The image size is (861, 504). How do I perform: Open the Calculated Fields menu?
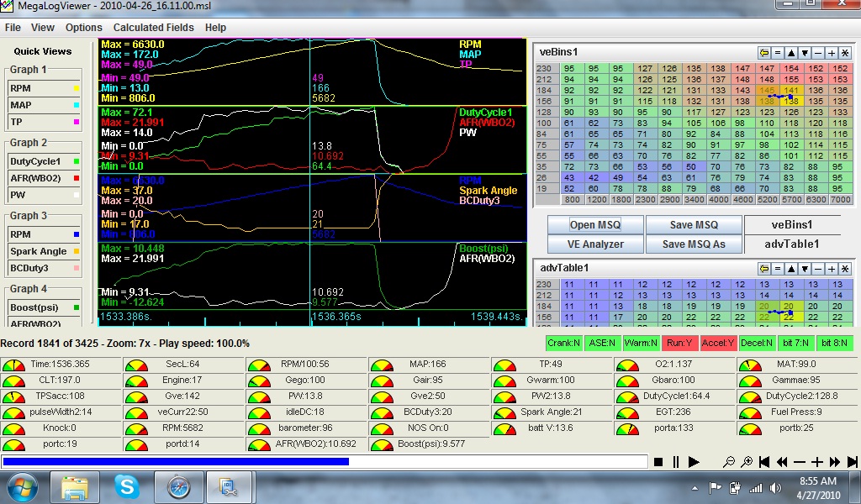click(153, 28)
